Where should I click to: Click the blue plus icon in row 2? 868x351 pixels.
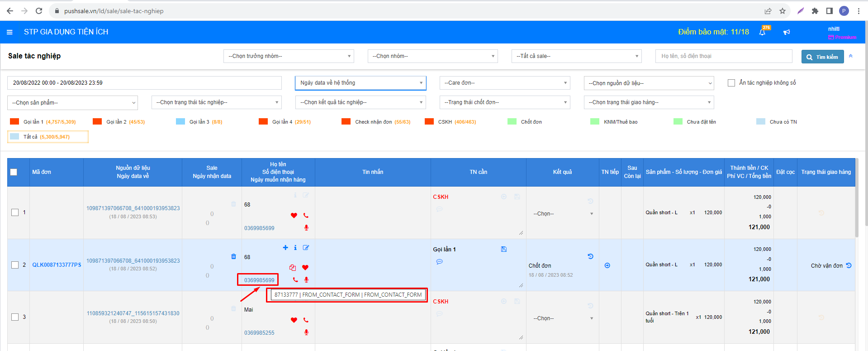[285, 248]
